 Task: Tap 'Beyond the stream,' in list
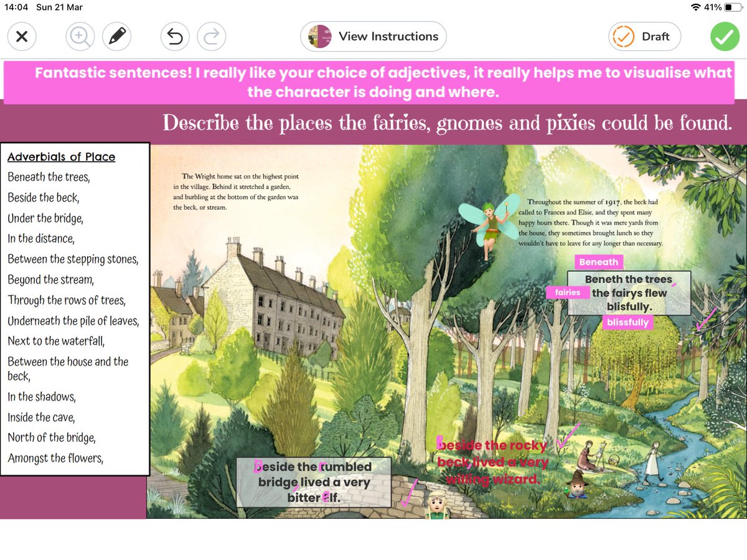point(50,279)
